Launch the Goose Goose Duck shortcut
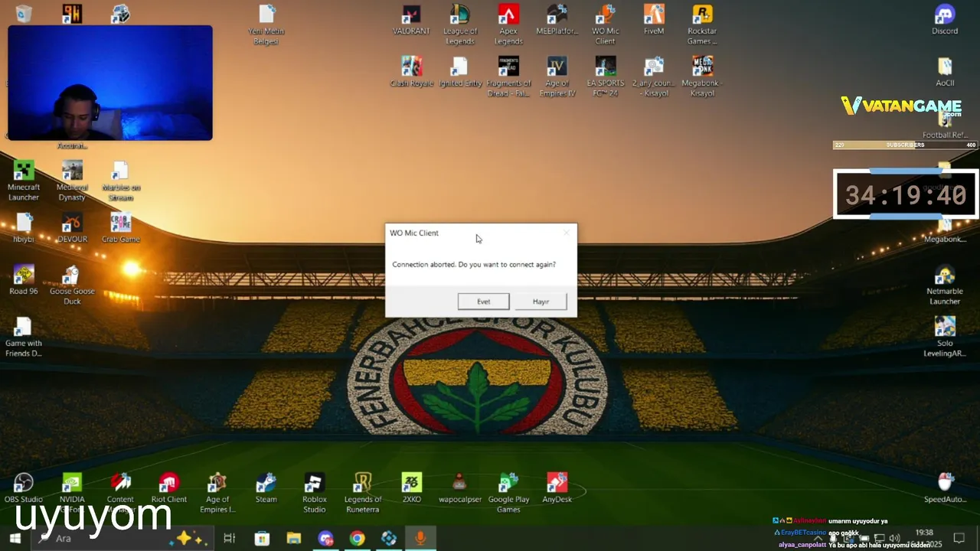The width and height of the screenshot is (980, 551). coord(72,285)
